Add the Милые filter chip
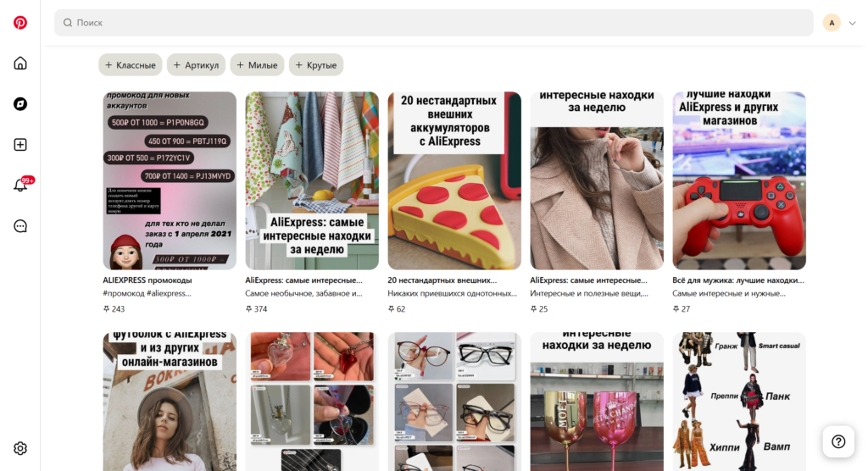 click(x=258, y=64)
